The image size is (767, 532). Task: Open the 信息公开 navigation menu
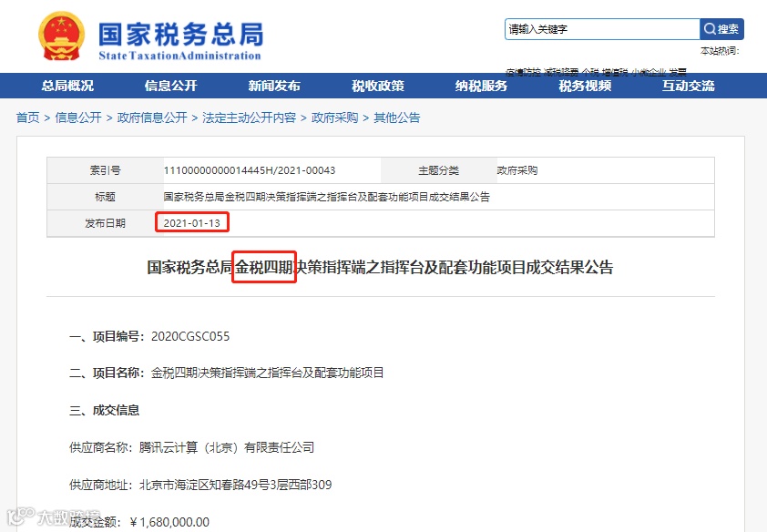pos(170,86)
